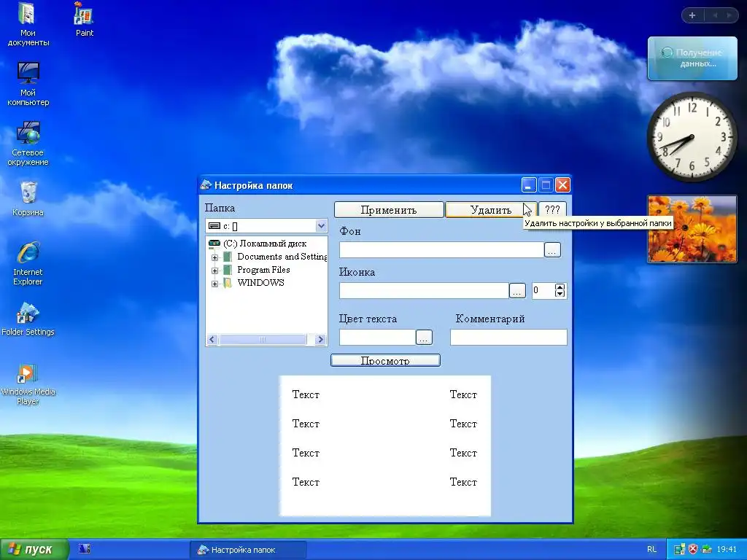747x560 pixels.
Task: Expand the Documents and Settings node
Action: 215,257
